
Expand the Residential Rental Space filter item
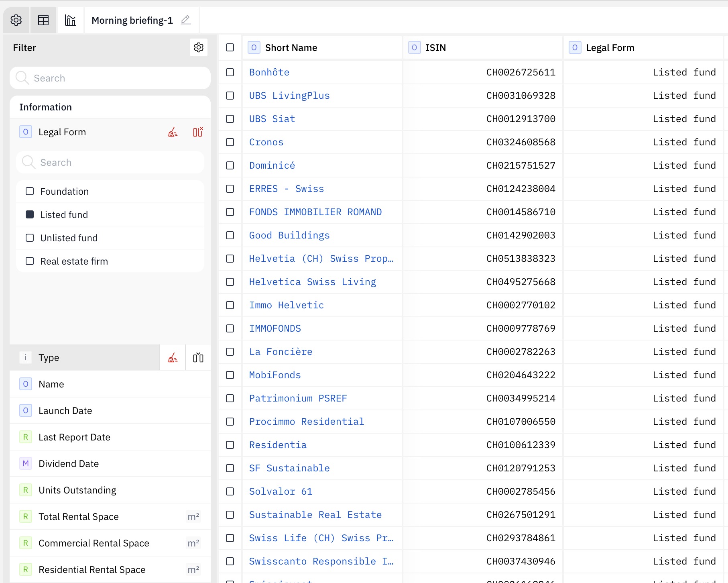(x=110, y=570)
